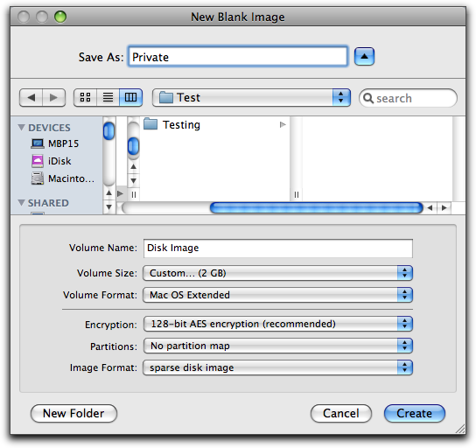
Task: Go forward with the right arrow button
Action: pos(53,98)
